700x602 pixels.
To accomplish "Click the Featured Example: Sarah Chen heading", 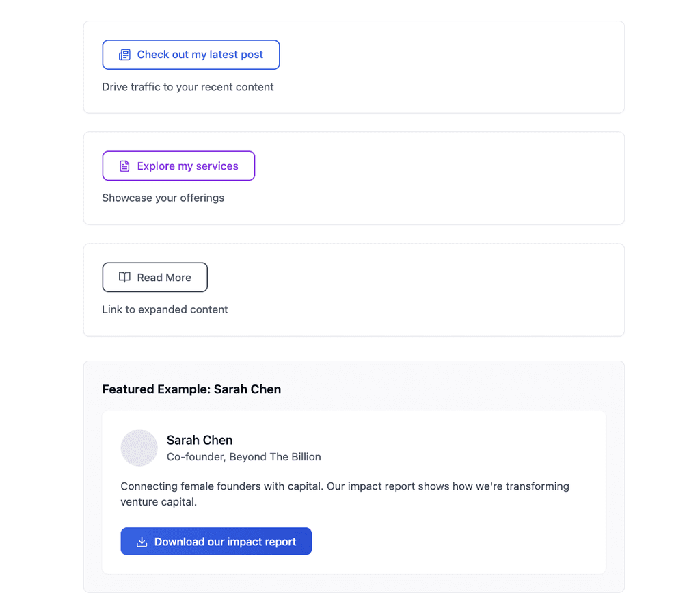I will [191, 389].
